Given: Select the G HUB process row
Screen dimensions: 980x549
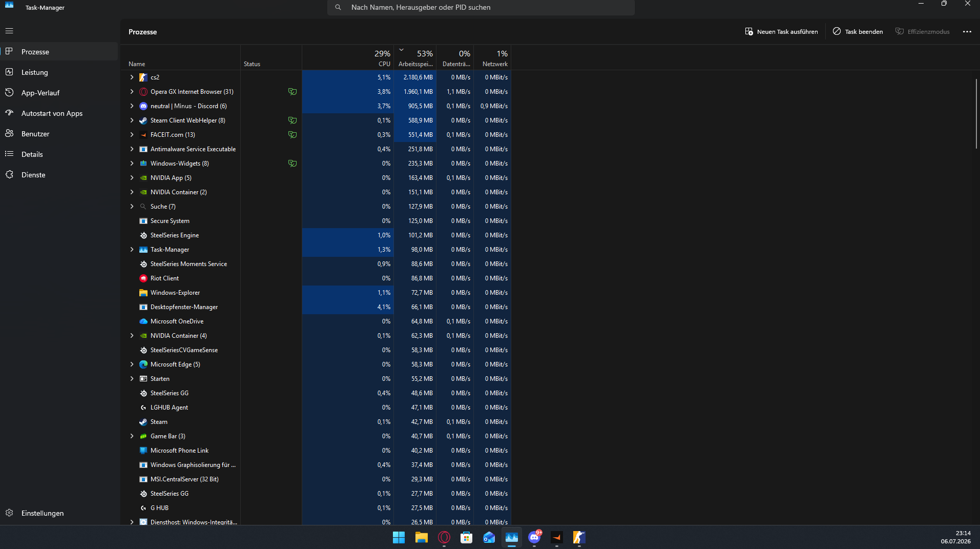Looking at the screenshot, I should coord(316,508).
